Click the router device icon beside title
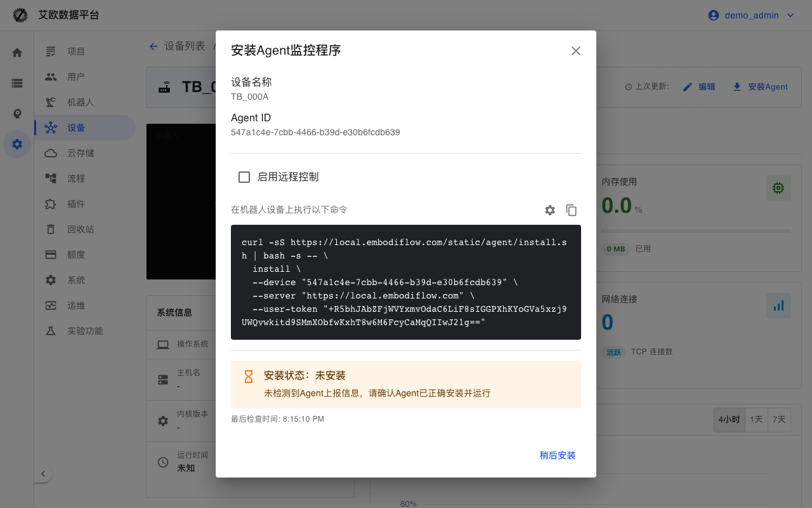 [165, 88]
